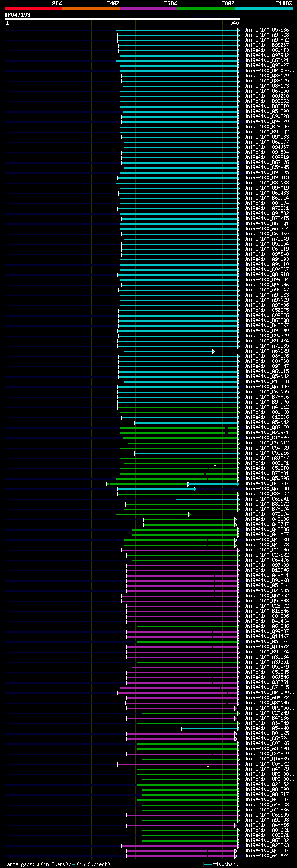Open hit UniRef100_Q5KSB6
Viewport: 297px width, 868px height.
click(266, 30)
